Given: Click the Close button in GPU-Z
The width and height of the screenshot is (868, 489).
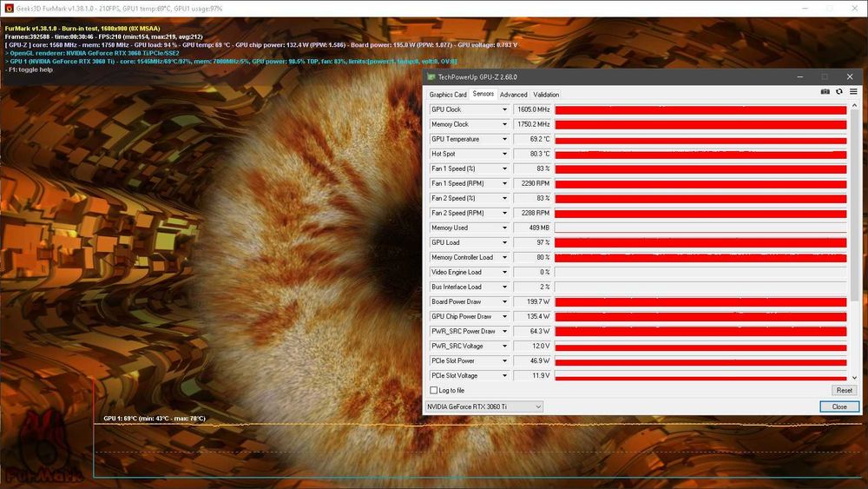Looking at the screenshot, I should pyautogui.click(x=839, y=406).
